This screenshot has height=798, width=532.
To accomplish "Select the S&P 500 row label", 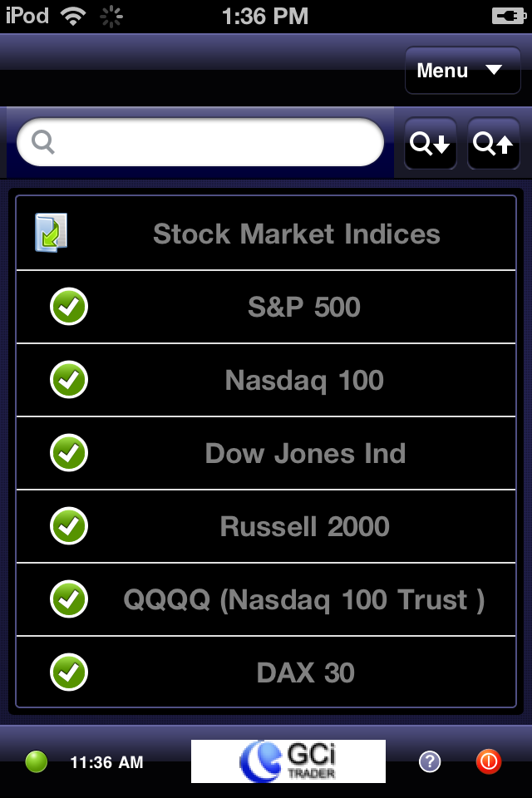I will coord(304,307).
